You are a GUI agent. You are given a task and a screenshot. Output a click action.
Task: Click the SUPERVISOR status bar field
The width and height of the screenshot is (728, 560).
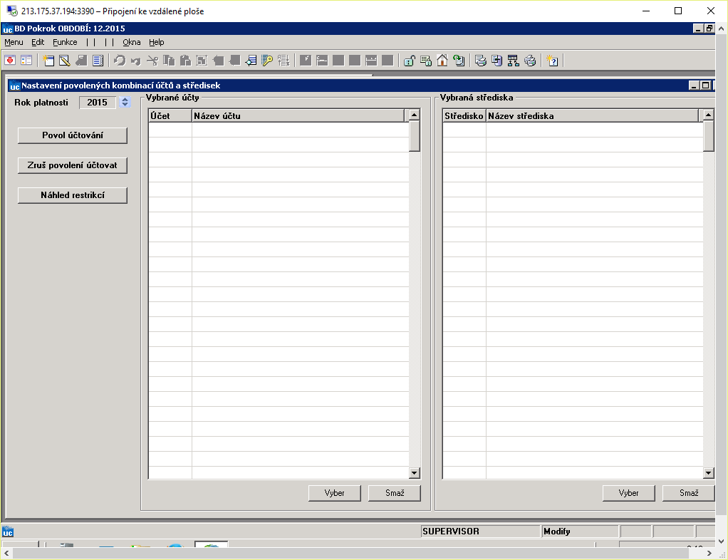(x=481, y=532)
